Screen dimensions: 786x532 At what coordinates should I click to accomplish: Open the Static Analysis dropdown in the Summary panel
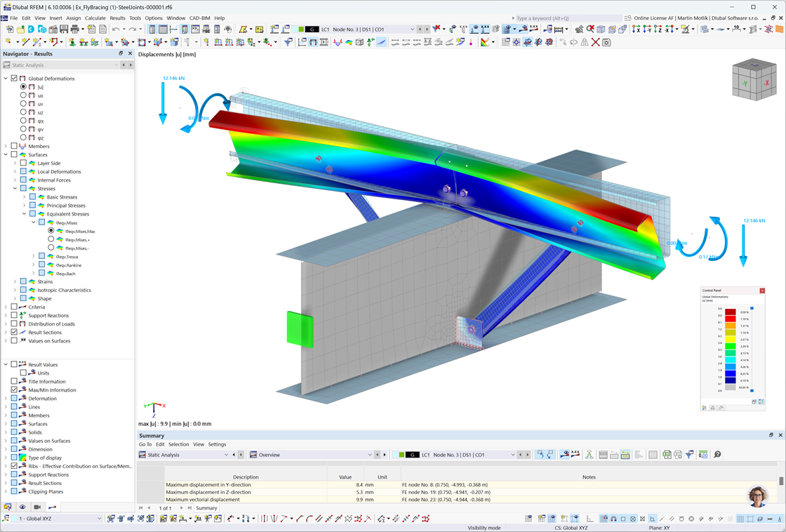coord(226,455)
